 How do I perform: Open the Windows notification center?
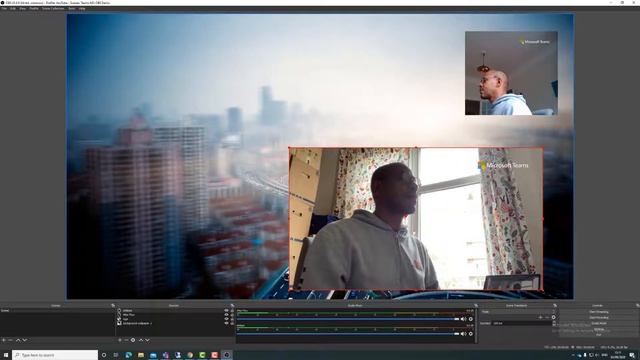coord(632,355)
